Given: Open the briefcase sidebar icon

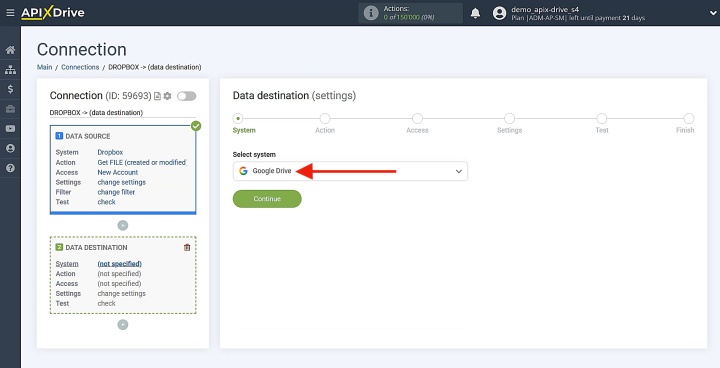Looking at the screenshot, I should (x=10, y=109).
